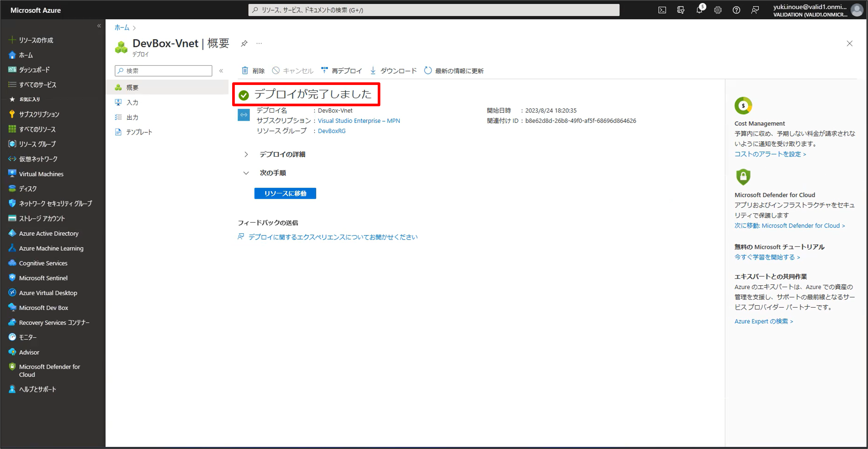Collapse the left portal sidebar

click(99, 26)
